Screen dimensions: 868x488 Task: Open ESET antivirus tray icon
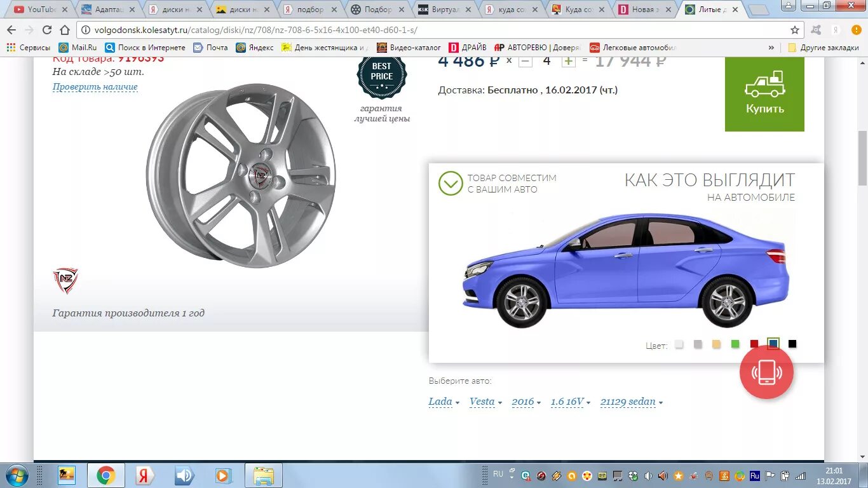pos(526,475)
